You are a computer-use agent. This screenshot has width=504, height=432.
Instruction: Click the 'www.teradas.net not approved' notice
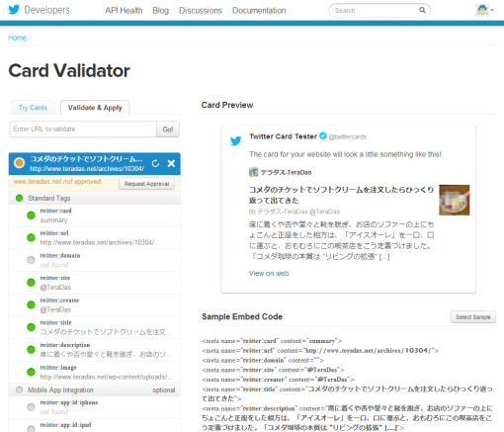pyautogui.click(x=57, y=182)
